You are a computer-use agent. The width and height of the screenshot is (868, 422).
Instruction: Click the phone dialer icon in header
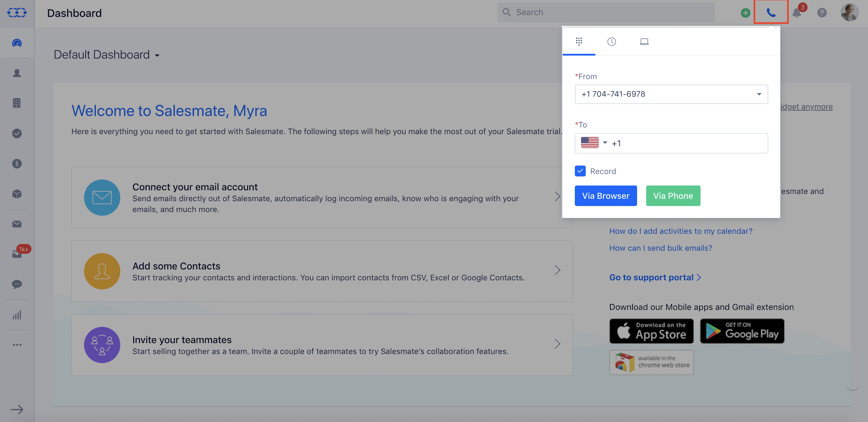[771, 13]
